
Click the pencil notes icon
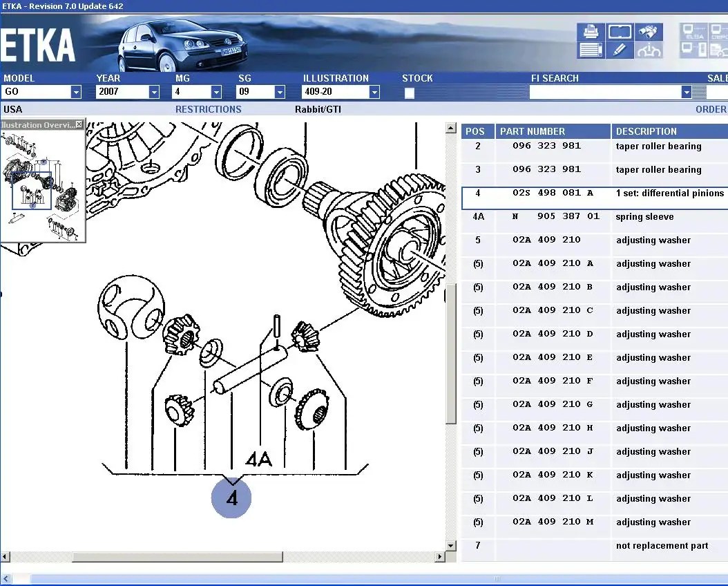[x=620, y=50]
